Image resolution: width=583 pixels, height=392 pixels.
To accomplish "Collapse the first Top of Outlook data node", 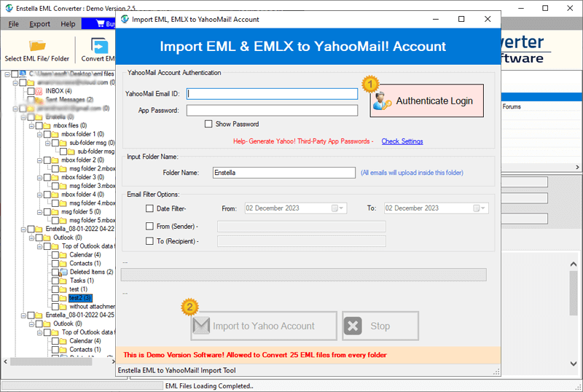I will [40, 246].
